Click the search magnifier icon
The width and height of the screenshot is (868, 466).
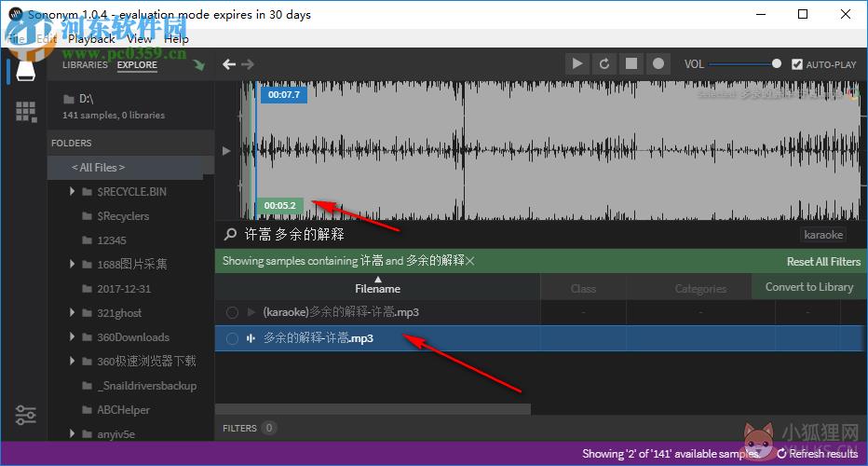click(x=230, y=234)
